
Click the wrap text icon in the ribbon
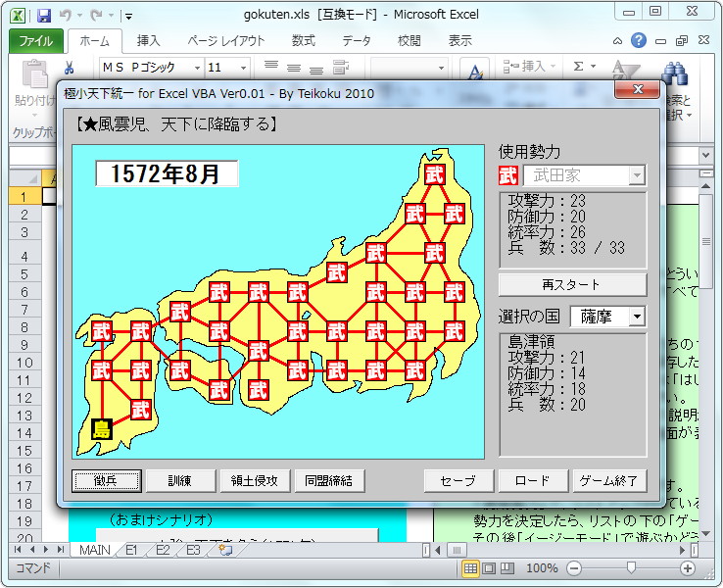click(x=341, y=68)
